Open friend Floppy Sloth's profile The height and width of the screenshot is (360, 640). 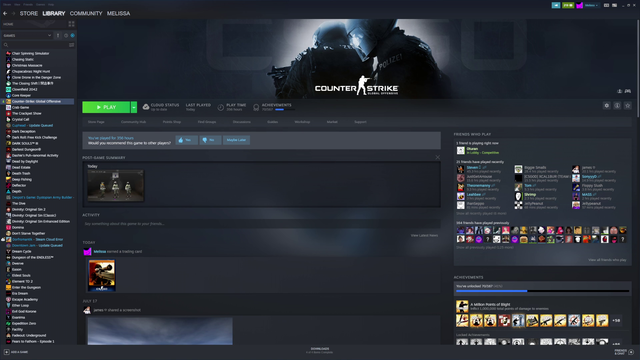click(592, 187)
